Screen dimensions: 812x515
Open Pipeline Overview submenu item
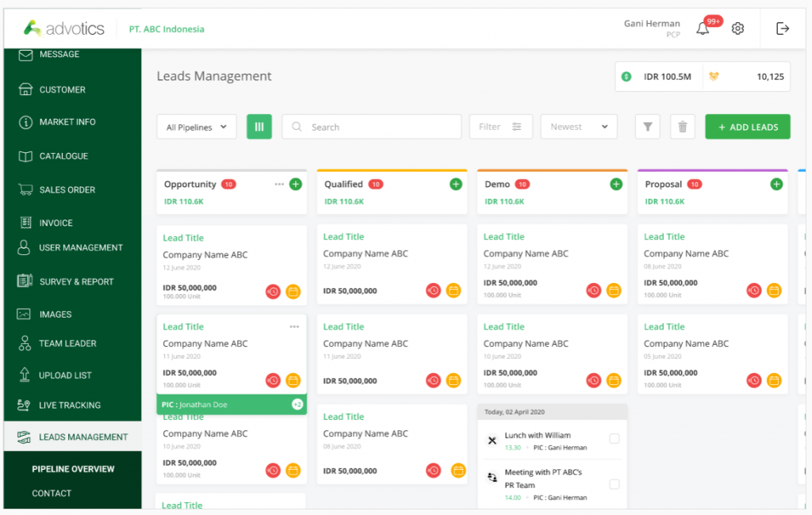[x=73, y=469]
